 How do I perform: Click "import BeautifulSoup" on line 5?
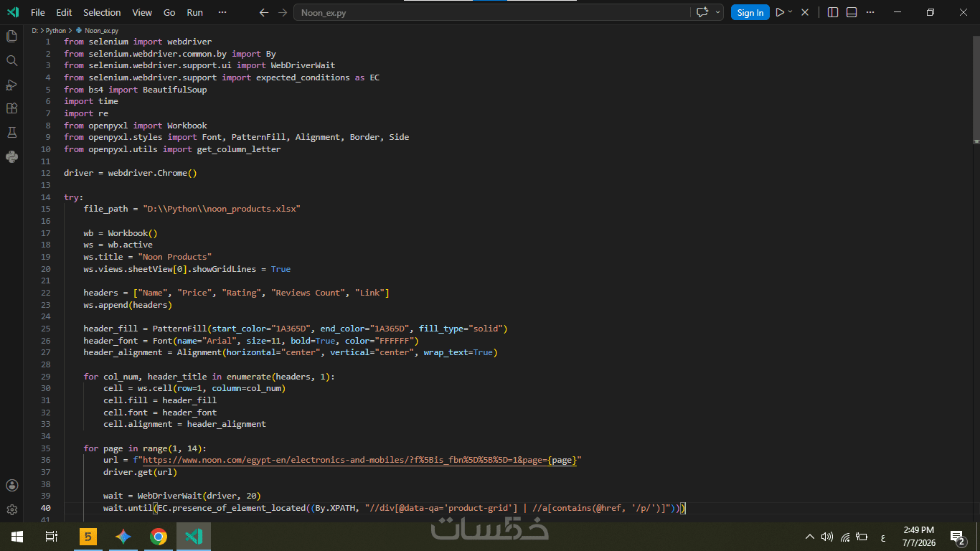click(158, 90)
